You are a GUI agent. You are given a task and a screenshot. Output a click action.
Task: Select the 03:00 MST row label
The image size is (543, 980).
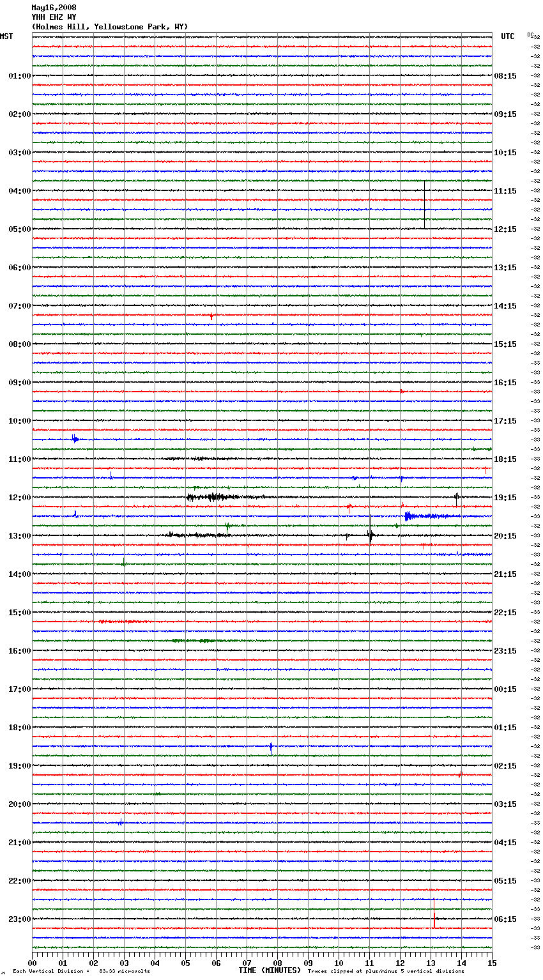click(x=20, y=153)
